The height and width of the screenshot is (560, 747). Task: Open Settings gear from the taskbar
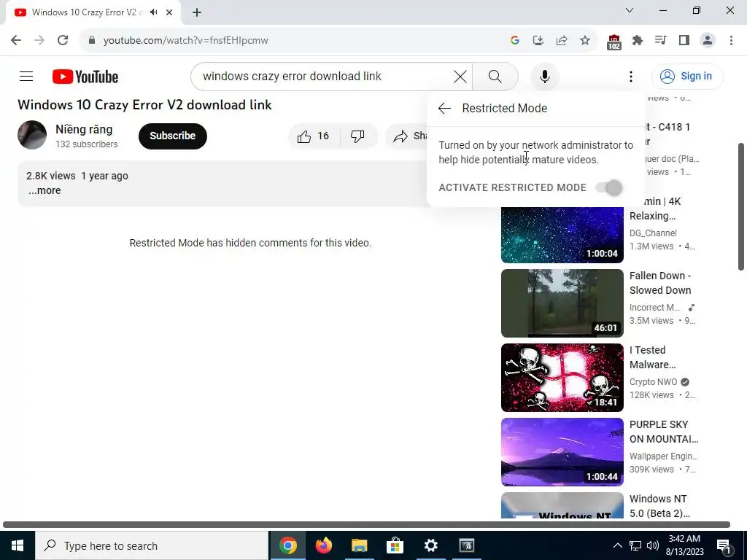click(430, 545)
